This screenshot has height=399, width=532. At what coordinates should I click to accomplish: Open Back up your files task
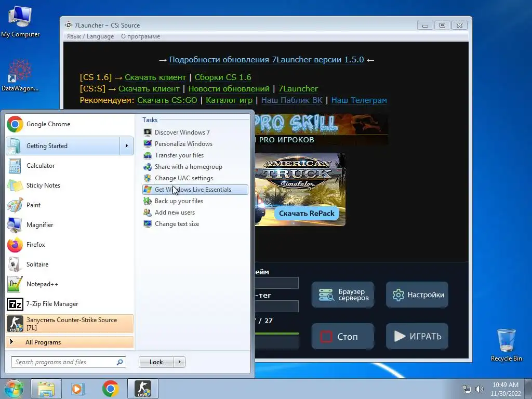pyautogui.click(x=195, y=201)
